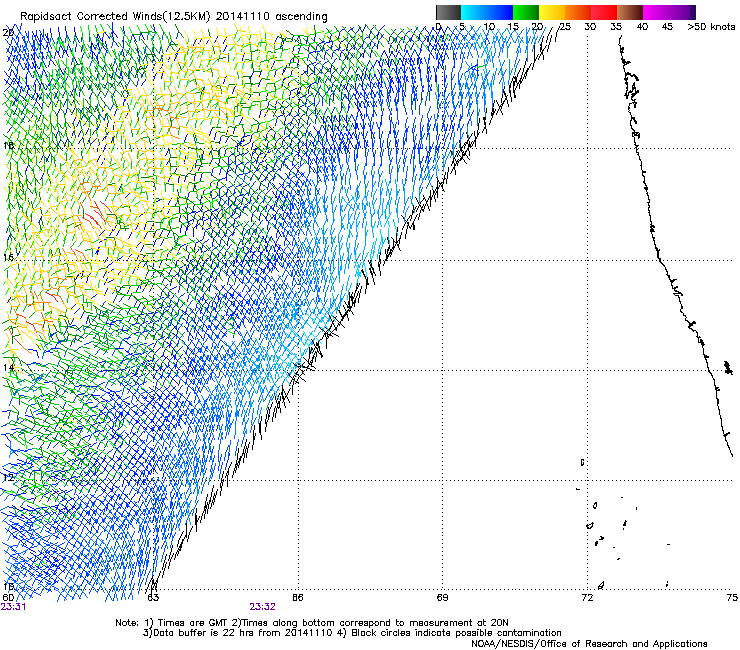Click the latitude label 20
Viewport: 740px width, 650px height.
pos(8,33)
